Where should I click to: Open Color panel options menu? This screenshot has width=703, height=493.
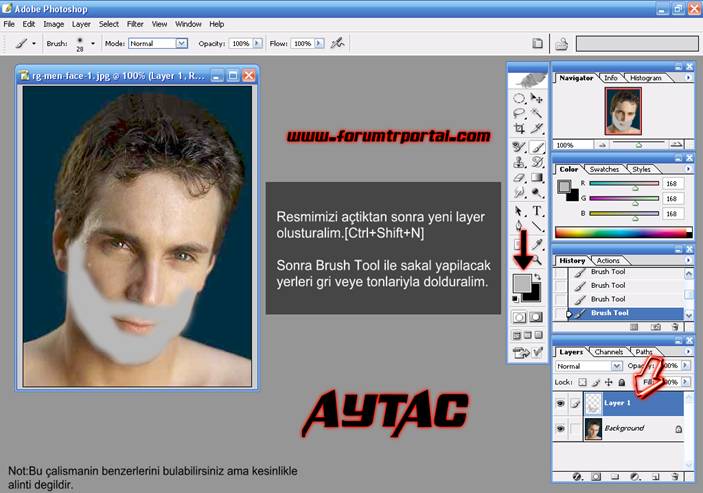(x=688, y=169)
